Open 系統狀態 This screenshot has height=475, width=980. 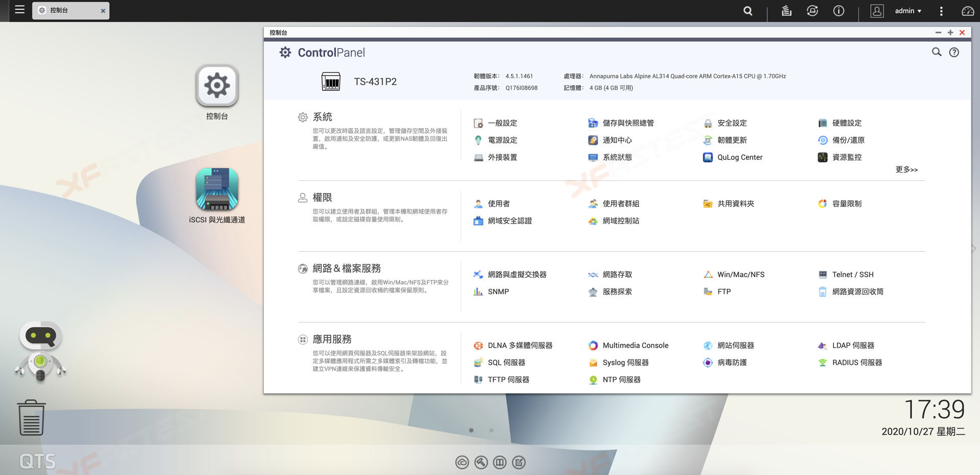point(610,157)
